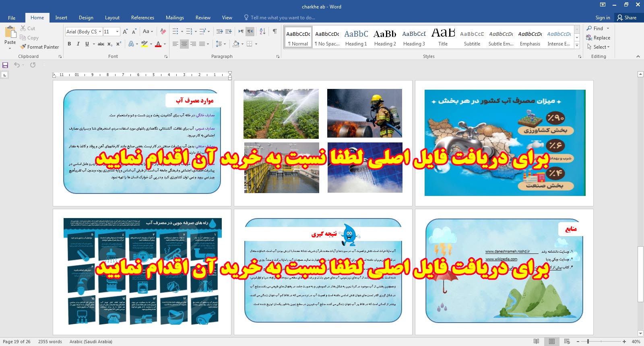Apply superscript formatting
Screen dimensions: 644x346
click(x=119, y=44)
